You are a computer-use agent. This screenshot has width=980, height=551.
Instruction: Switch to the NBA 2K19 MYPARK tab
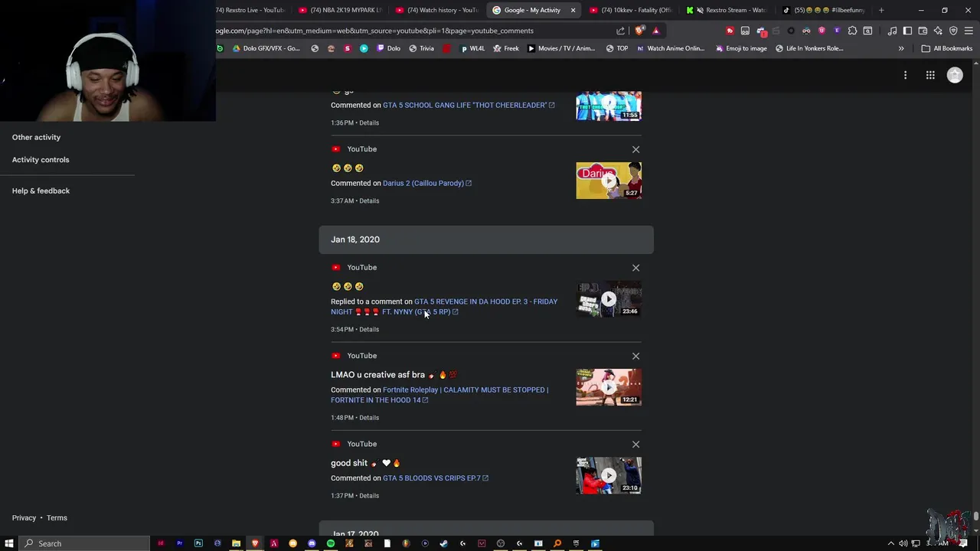tap(340, 10)
